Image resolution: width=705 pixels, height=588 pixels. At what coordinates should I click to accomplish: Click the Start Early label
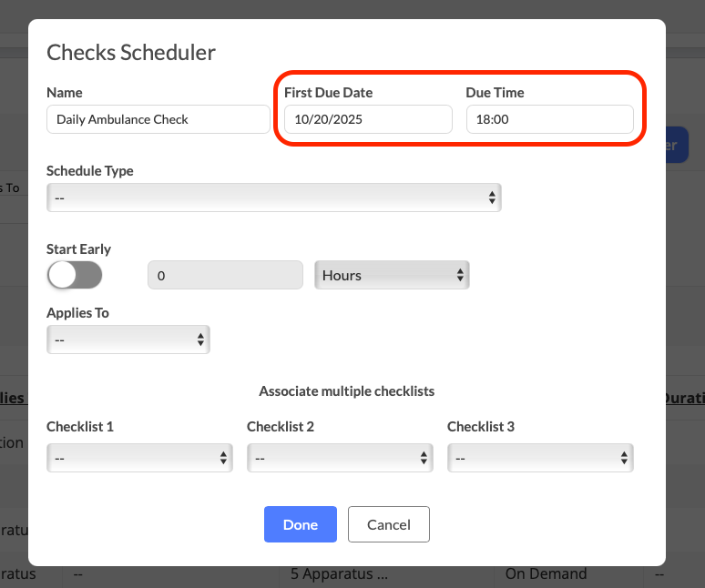[x=78, y=248]
